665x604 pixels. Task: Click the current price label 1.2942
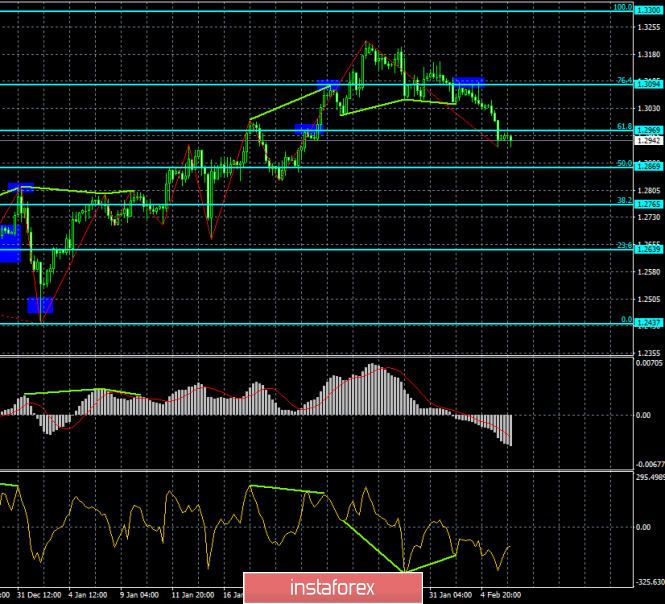[648, 140]
